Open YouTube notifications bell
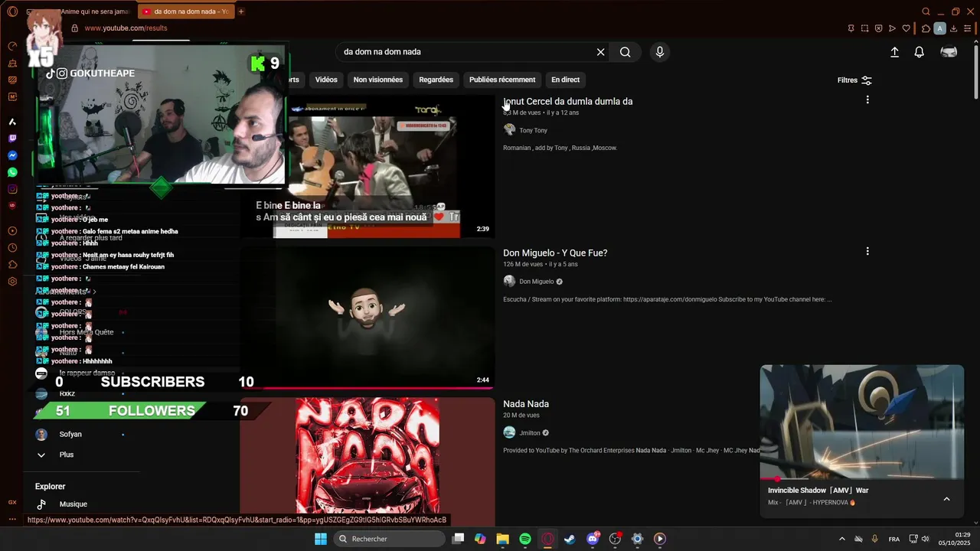Screen dimensions: 980x551 920,52
